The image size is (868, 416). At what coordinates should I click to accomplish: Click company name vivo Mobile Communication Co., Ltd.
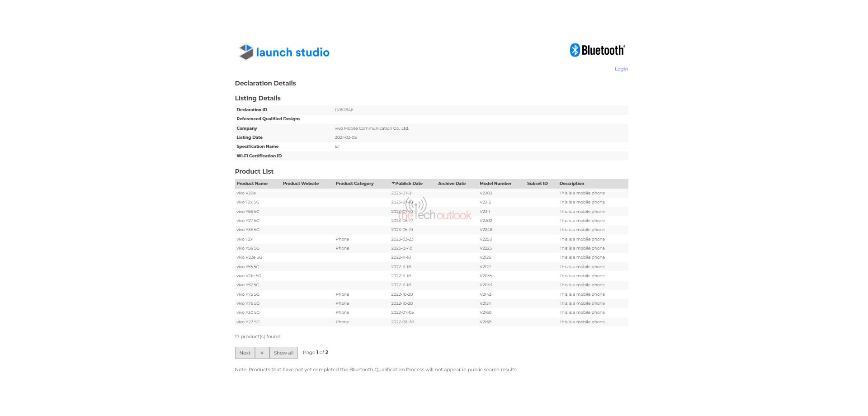click(x=372, y=128)
